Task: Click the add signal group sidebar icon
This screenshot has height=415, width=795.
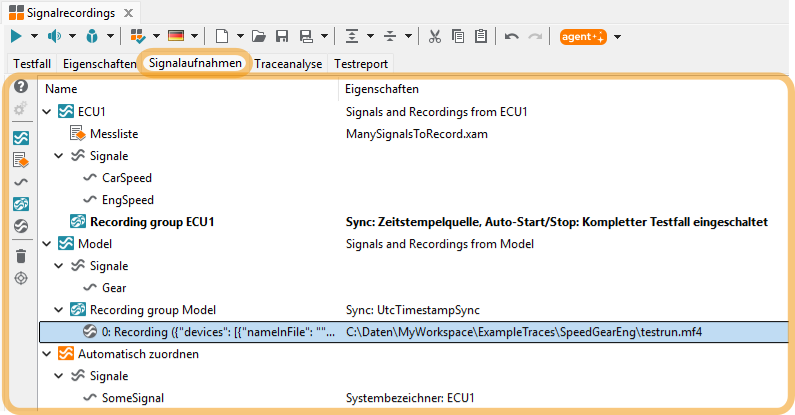Action: (x=21, y=138)
